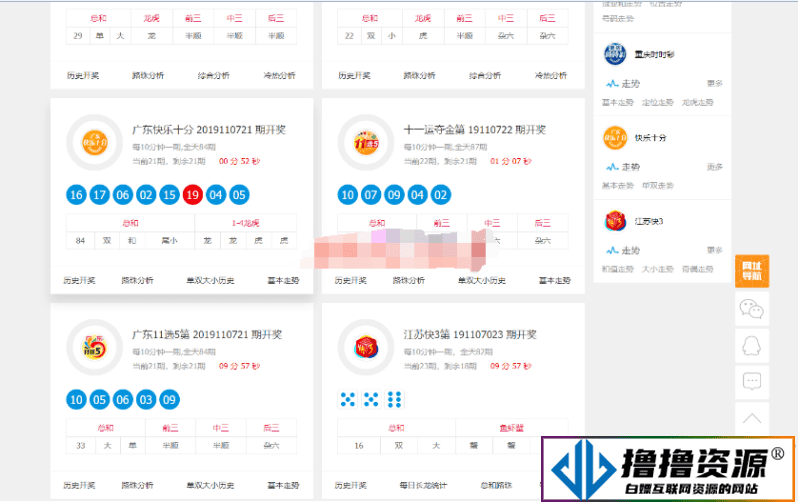Click ball 03 in 广东11选5 results
Viewport: 800px width, 502px height.
pyautogui.click(x=146, y=400)
